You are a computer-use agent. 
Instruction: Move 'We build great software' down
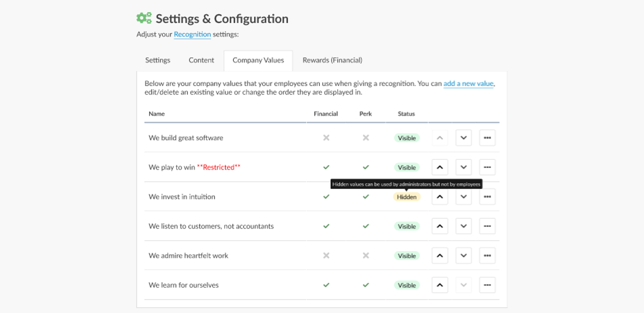[464, 138]
